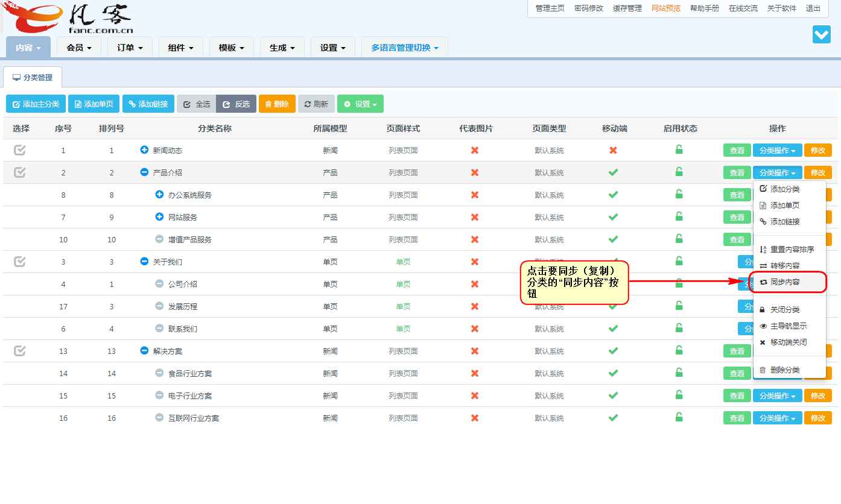841x504 pixels.
Task: Expand the 办公系统服务 subcategory
Action: click(159, 194)
